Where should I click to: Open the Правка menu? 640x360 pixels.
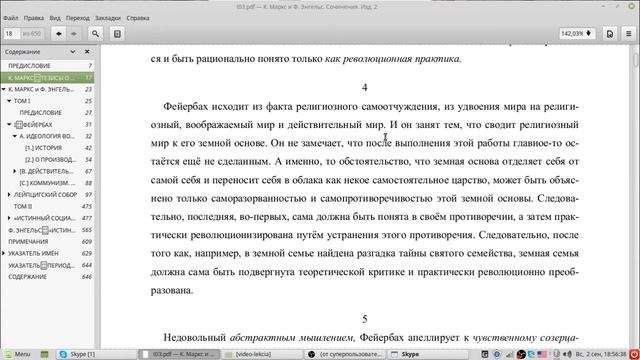pyautogui.click(x=33, y=18)
